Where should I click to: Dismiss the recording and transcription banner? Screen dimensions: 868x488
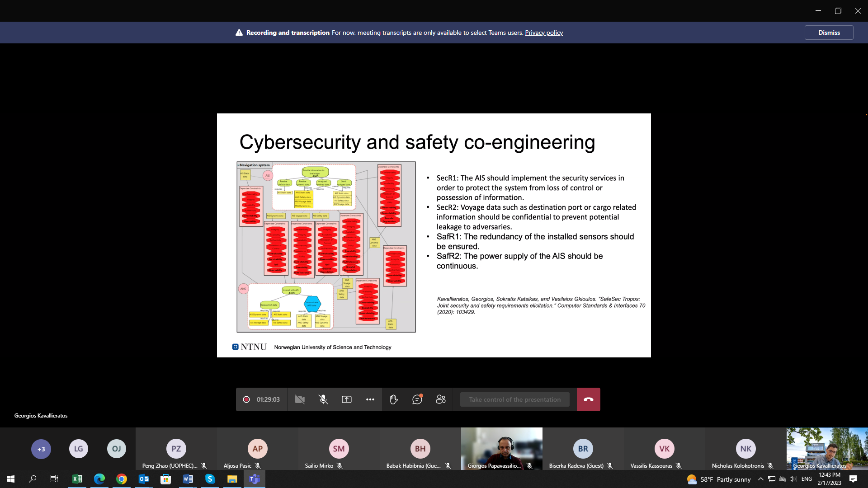[829, 33]
